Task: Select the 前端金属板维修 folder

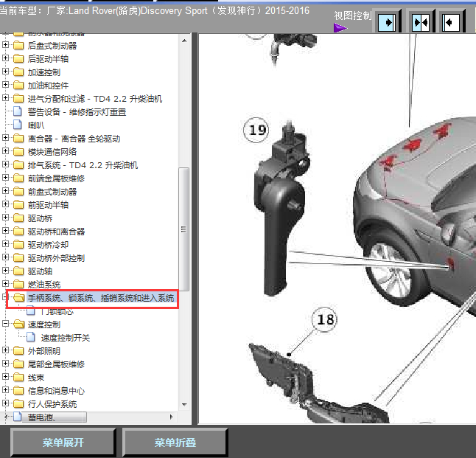Action: coord(56,178)
